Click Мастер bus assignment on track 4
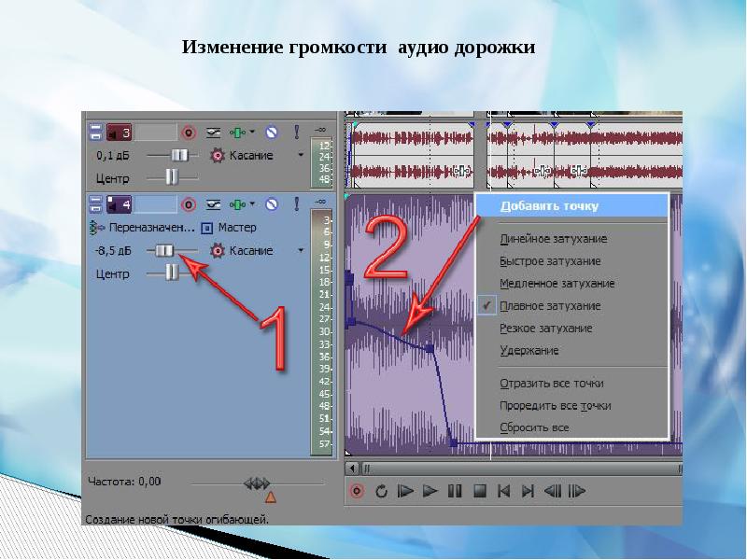747x560 pixels. click(x=230, y=227)
